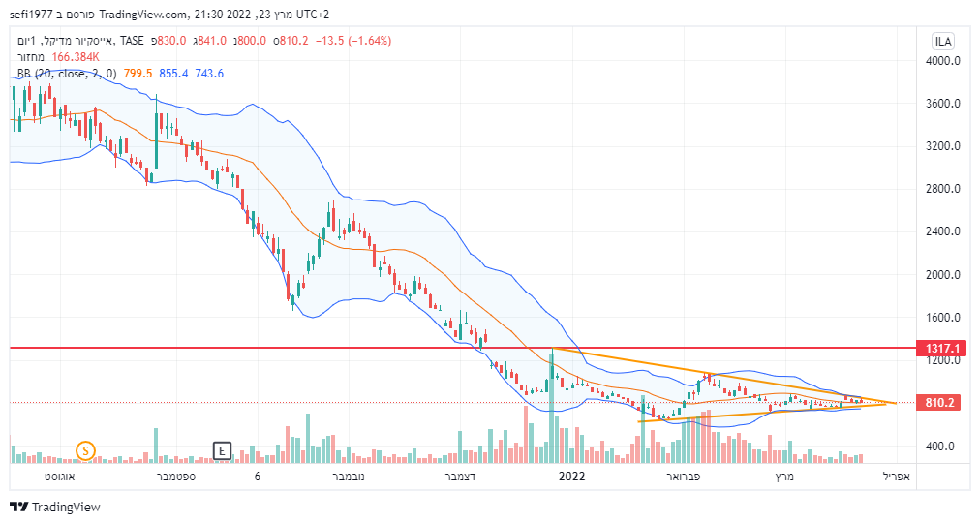Click the אפריל month label
Screen dimensions: 980x524
tap(897, 477)
